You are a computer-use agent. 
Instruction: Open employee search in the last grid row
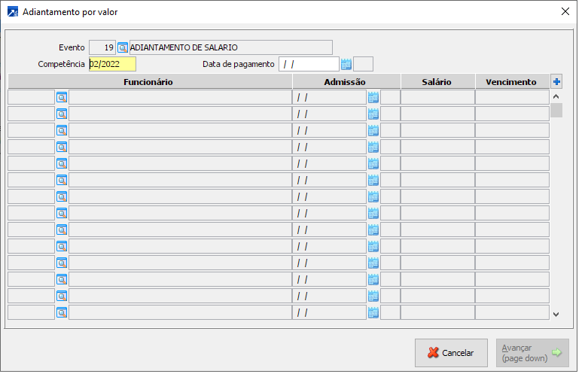tap(62, 312)
